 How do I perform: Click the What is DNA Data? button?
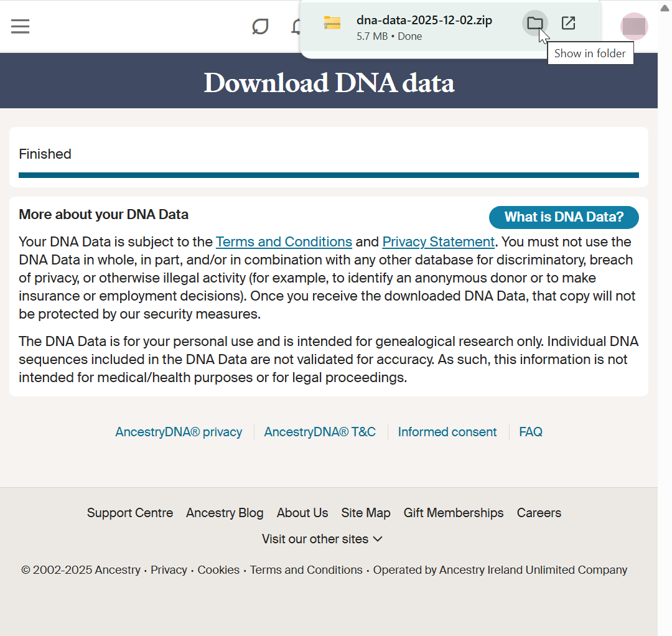(x=564, y=217)
